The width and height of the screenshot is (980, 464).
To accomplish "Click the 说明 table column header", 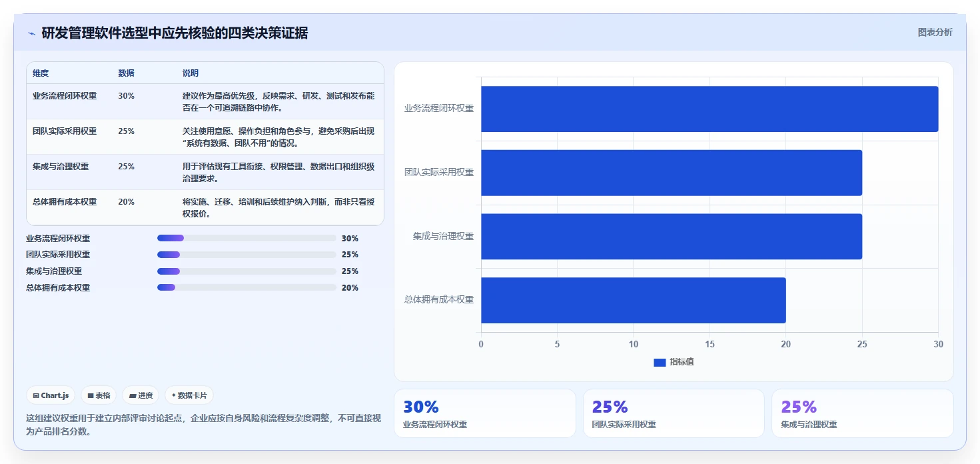I will (x=191, y=73).
